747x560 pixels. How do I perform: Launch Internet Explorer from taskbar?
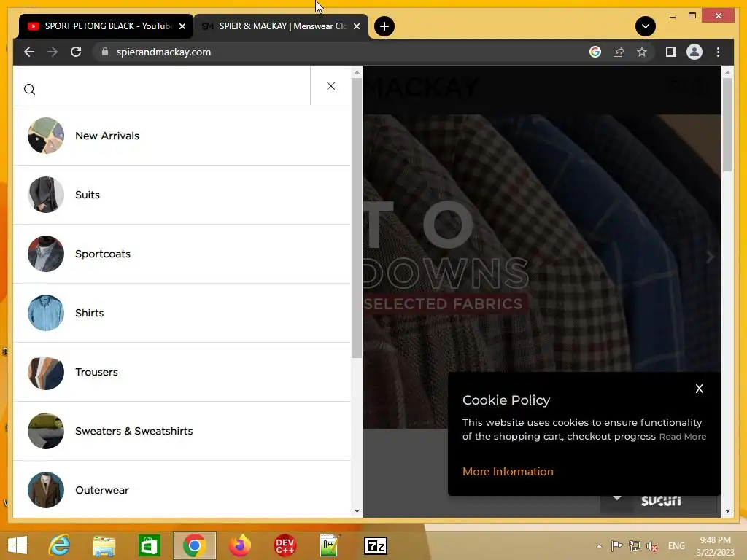tap(59, 545)
